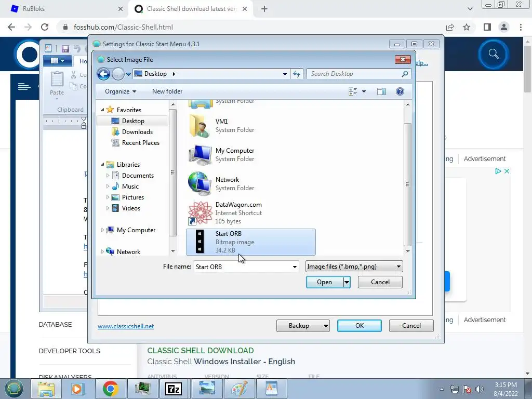The width and height of the screenshot is (532, 399).
Task: Reload the fosshub page
Action: pos(45,27)
